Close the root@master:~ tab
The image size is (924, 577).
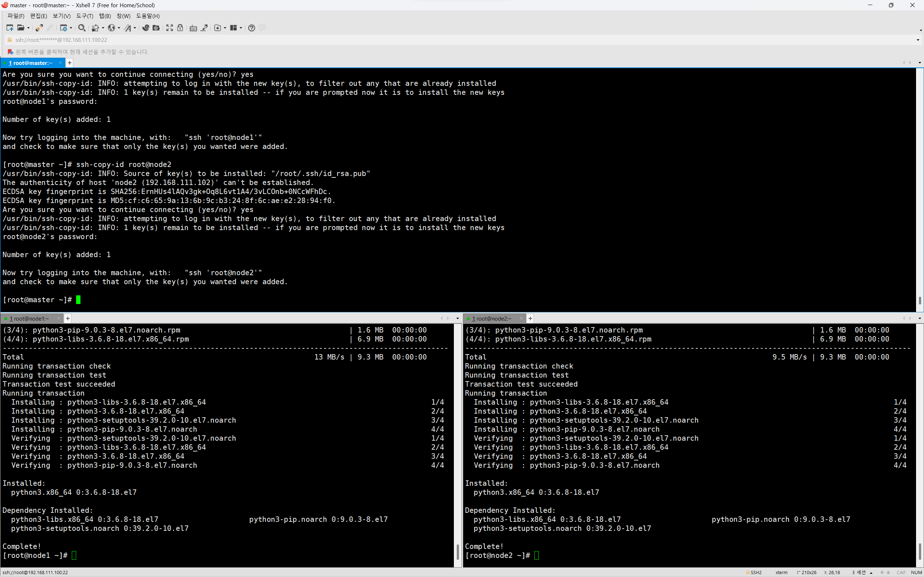pos(60,63)
